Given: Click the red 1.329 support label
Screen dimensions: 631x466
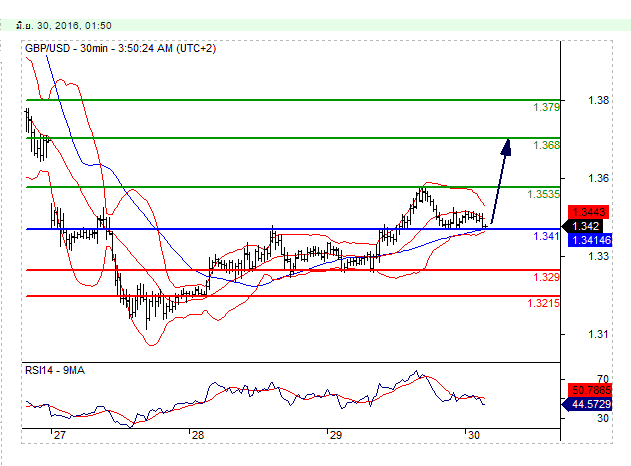Looking at the screenshot, I should pyautogui.click(x=546, y=277).
